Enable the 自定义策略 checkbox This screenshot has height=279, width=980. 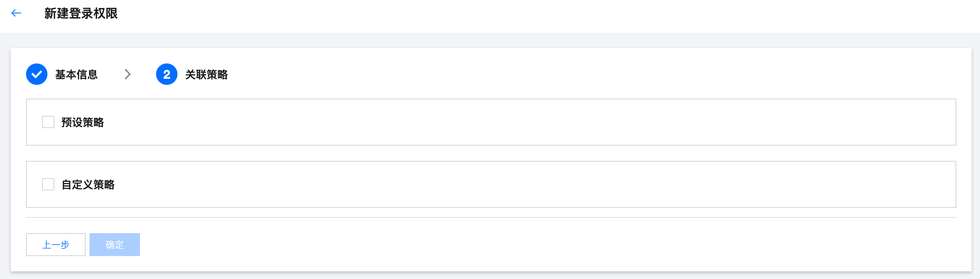48,185
